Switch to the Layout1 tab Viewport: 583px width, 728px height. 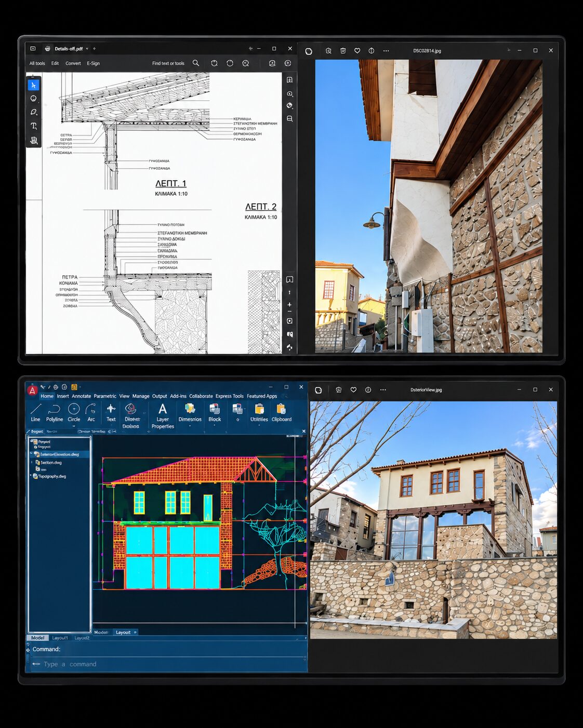59,638
